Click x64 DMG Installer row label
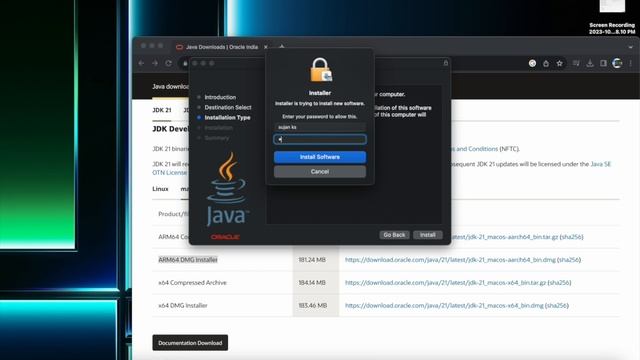 tap(183, 305)
